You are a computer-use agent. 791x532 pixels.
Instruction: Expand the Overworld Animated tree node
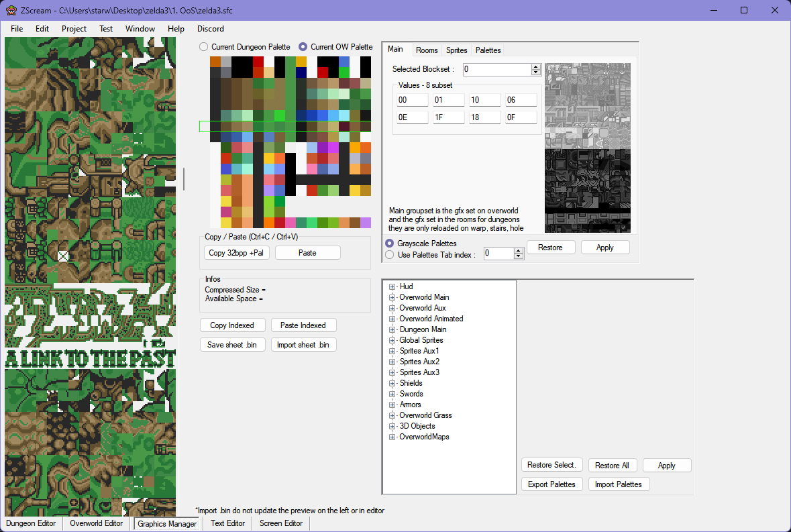[392, 319]
